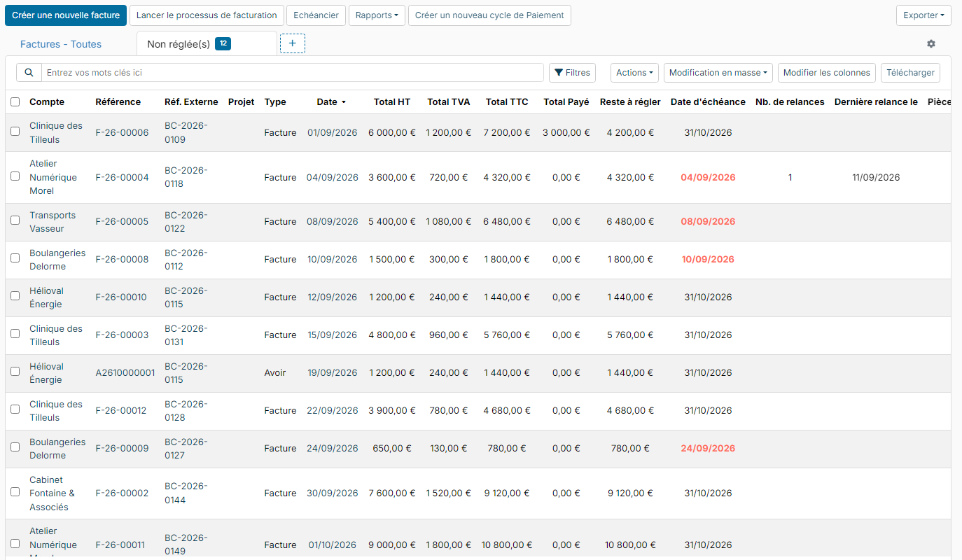Toggle the select-all header checkbox
Screen dimensions: 962x560
[x=15, y=102]
